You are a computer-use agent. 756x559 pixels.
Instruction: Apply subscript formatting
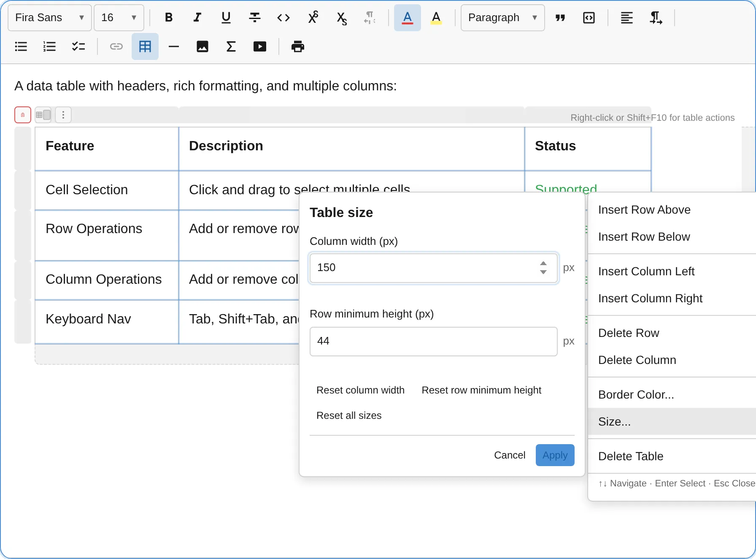(x=342, y=18)
